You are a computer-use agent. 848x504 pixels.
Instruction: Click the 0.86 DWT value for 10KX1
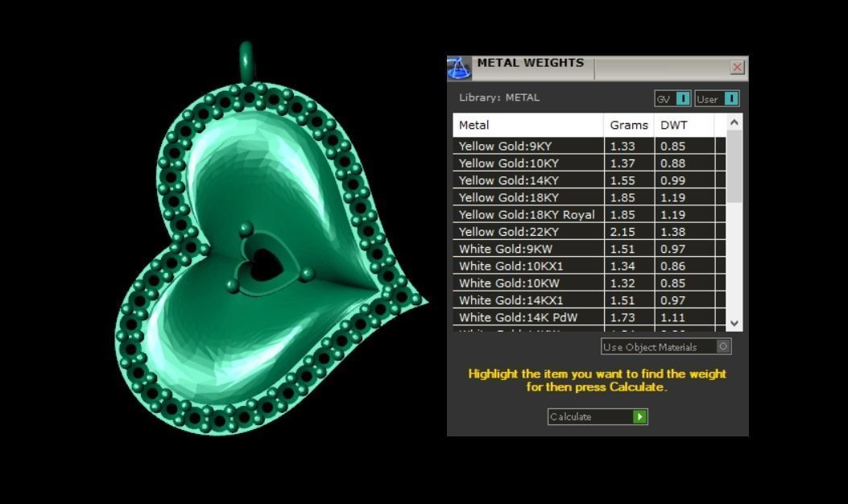point(672,266)
